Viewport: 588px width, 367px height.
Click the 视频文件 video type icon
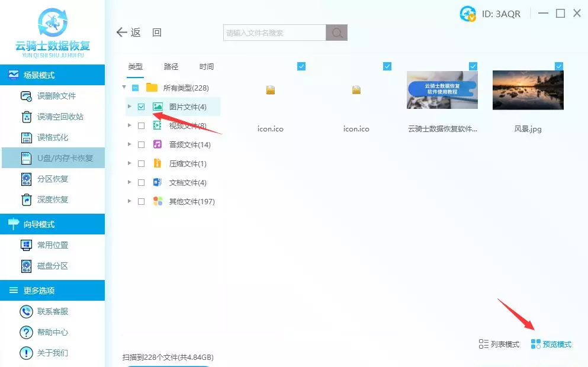pos(158,125)
